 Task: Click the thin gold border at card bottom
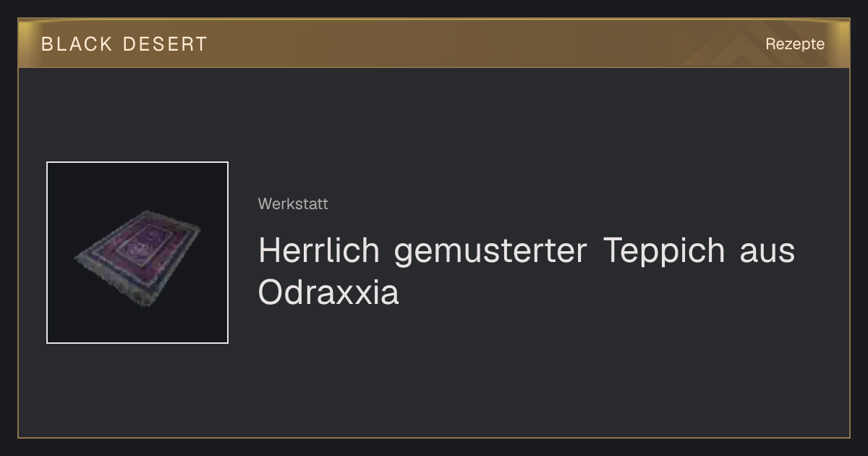[434, 437]
